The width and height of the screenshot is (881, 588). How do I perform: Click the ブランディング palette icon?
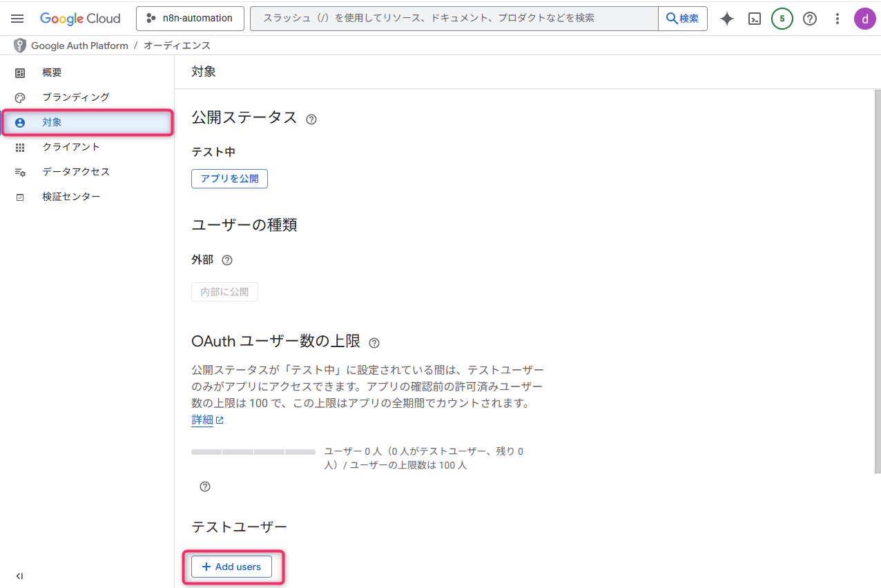[x=20, y=97]
